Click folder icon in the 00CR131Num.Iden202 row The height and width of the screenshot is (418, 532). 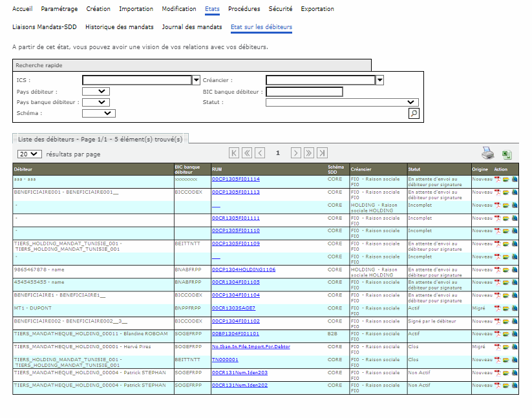506,386
